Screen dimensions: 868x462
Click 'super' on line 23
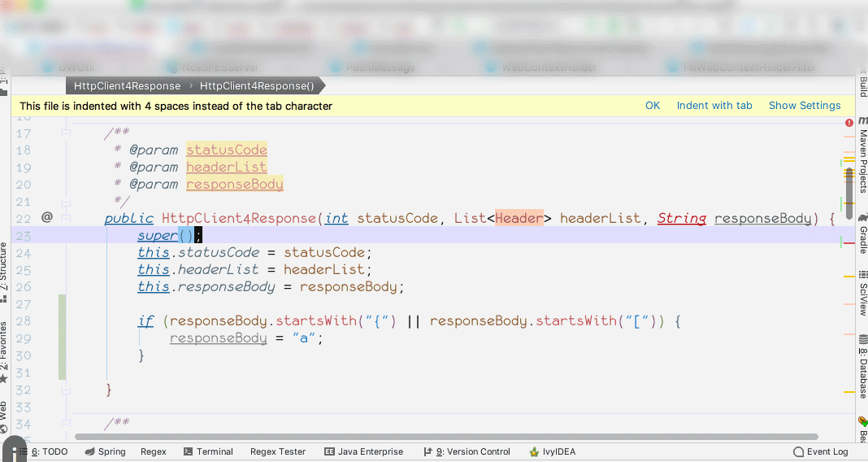[x=158, y=235]
